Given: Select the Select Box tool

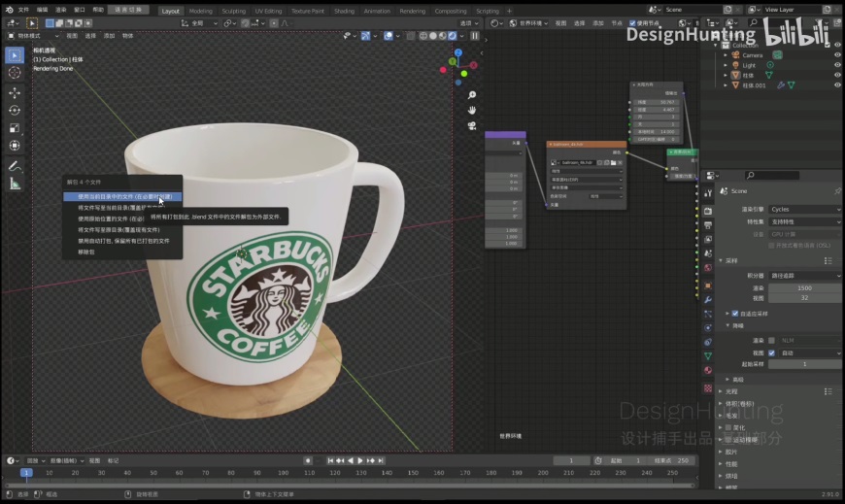Looking at the screenshot, I should [x=15, y=55].
